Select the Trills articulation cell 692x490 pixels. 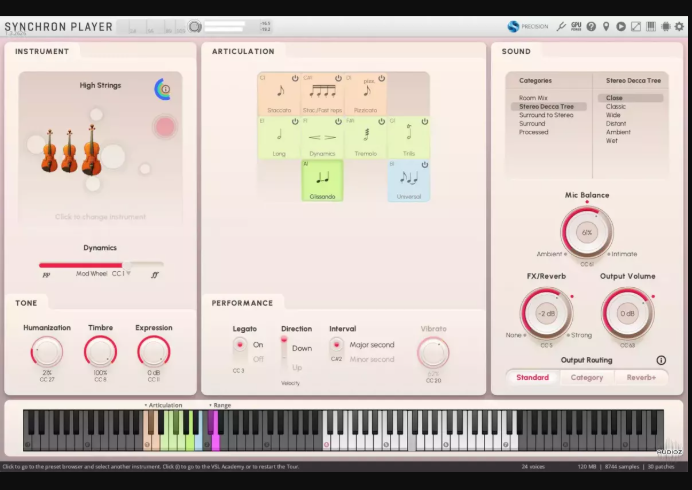pyautogui.click(x=409, y=137)
